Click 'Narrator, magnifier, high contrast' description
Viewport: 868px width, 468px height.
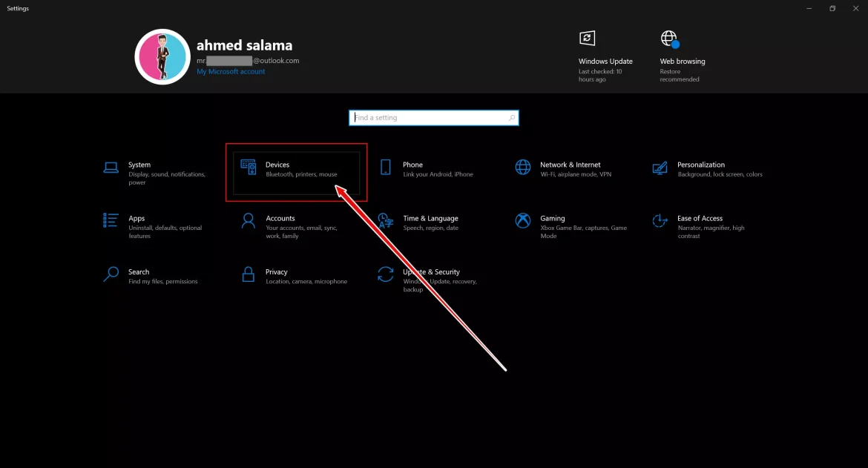(711, 232)
